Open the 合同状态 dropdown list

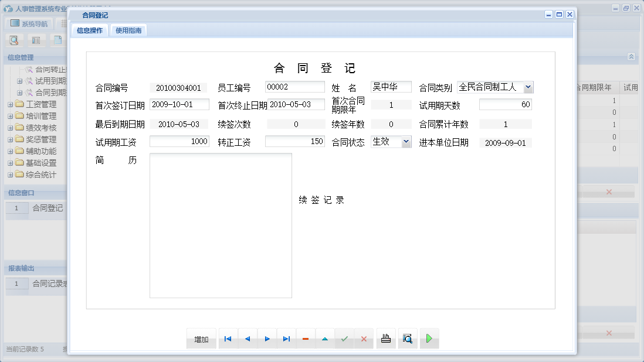click(x=405, y=142)
